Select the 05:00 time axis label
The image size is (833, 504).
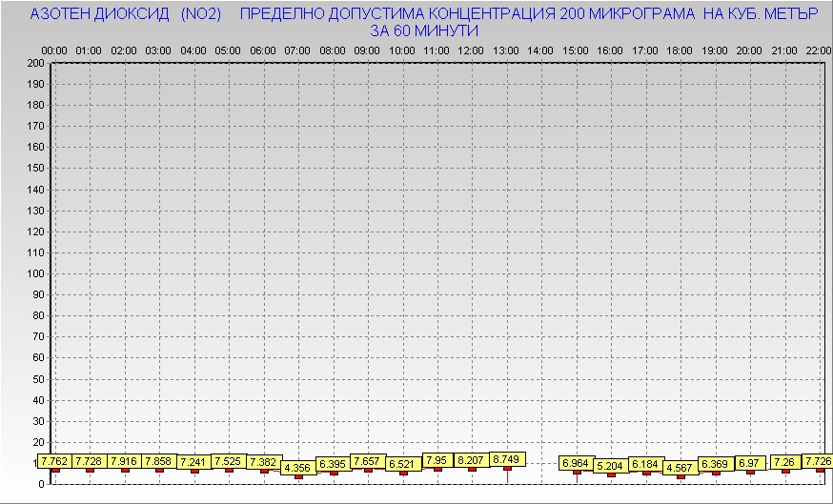coord(228,51)
